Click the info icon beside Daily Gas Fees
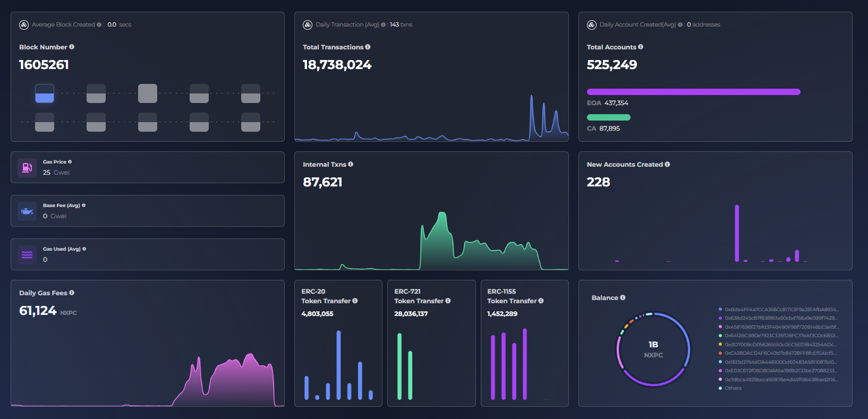The width and height of the screenshot is (868, 419). tap(72, 293)
